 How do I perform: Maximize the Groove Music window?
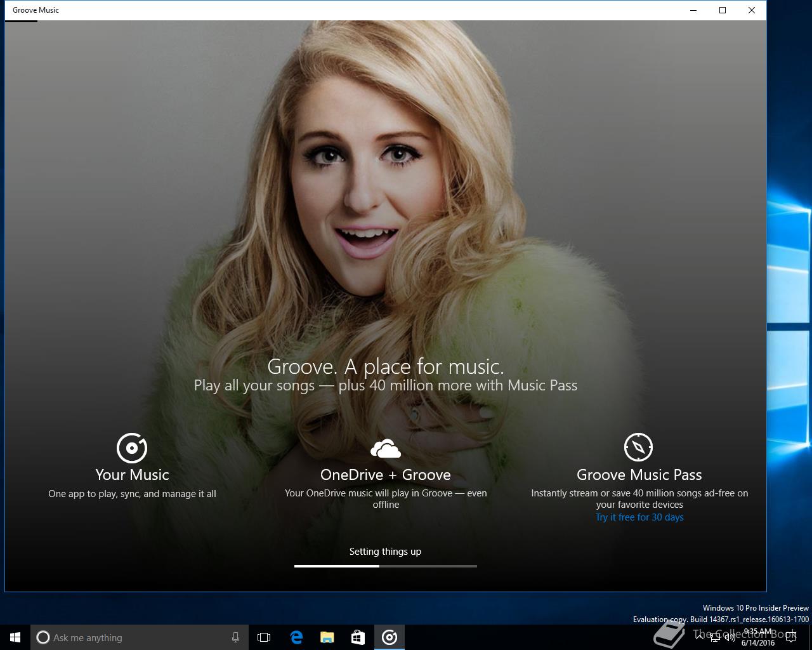(723, 10)
